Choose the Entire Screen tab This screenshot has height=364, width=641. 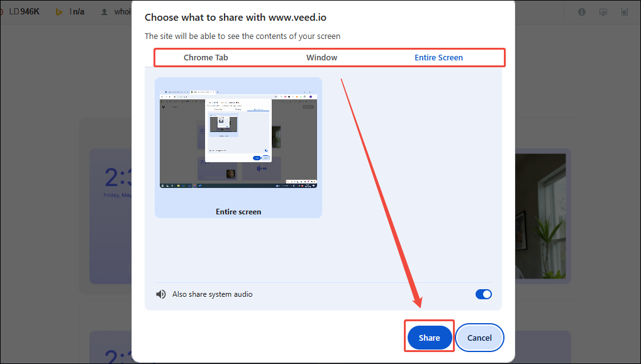[x=438, y=57]
